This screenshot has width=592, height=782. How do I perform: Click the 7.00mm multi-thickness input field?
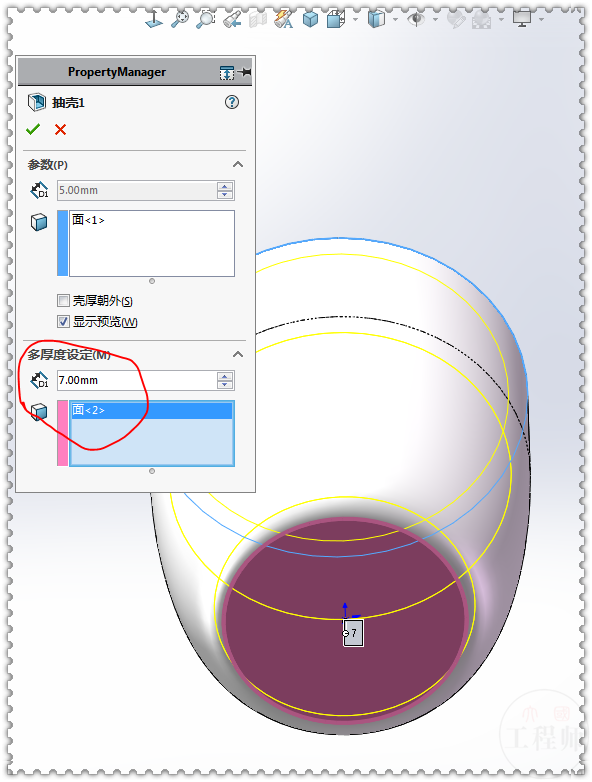(x=137, y=381)
